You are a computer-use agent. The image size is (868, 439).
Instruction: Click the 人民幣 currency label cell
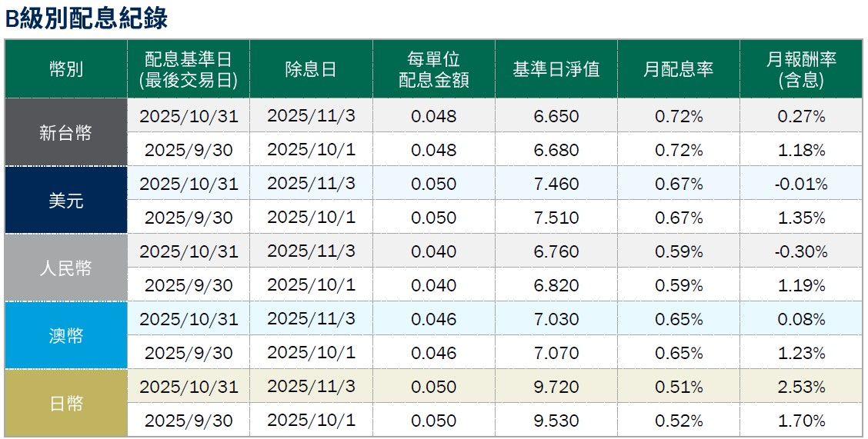(65, 268)
